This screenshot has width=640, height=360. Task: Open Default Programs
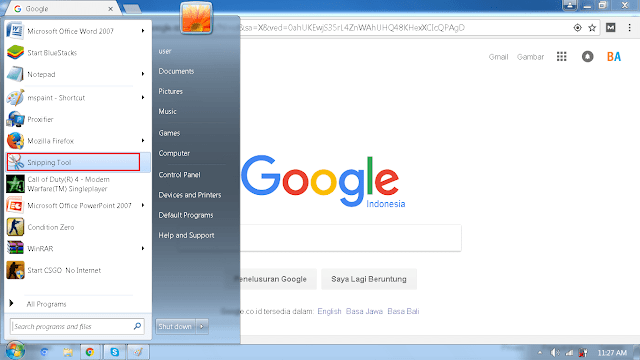(186, 215)
